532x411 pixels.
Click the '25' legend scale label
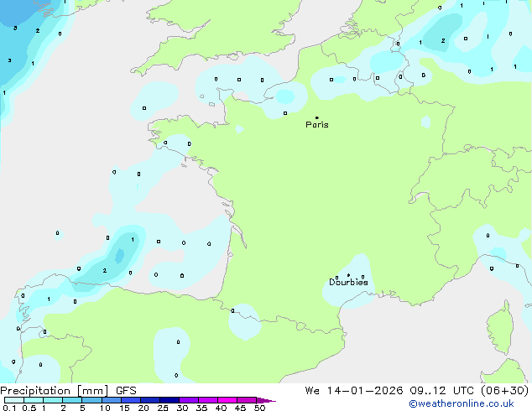pyautogui.click(x=163, y=408)
